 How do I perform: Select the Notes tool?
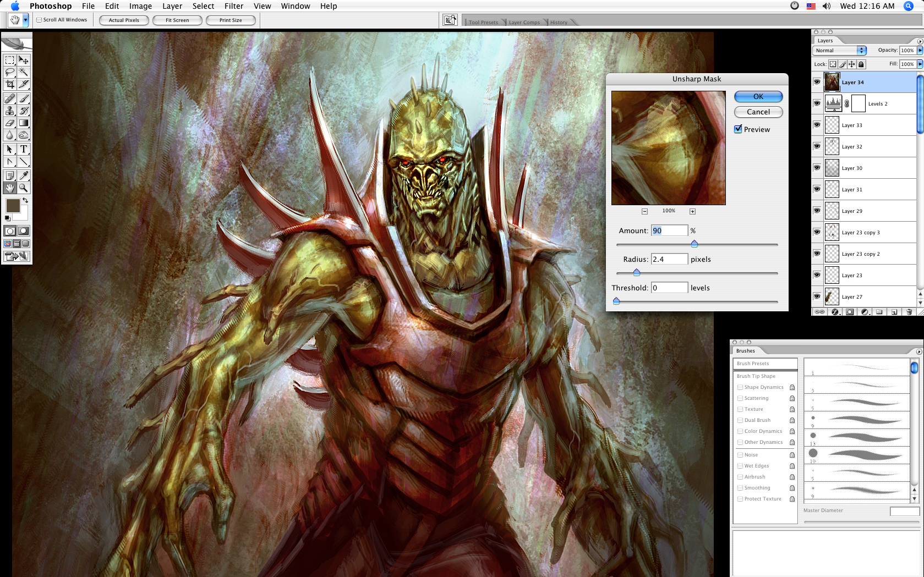[10, 175]
